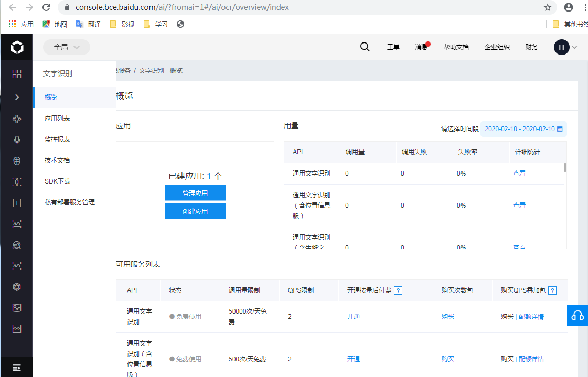Open the grid dashboard icon in sidebar
This screenshot has height=377, width=588.
pos(17,74)
